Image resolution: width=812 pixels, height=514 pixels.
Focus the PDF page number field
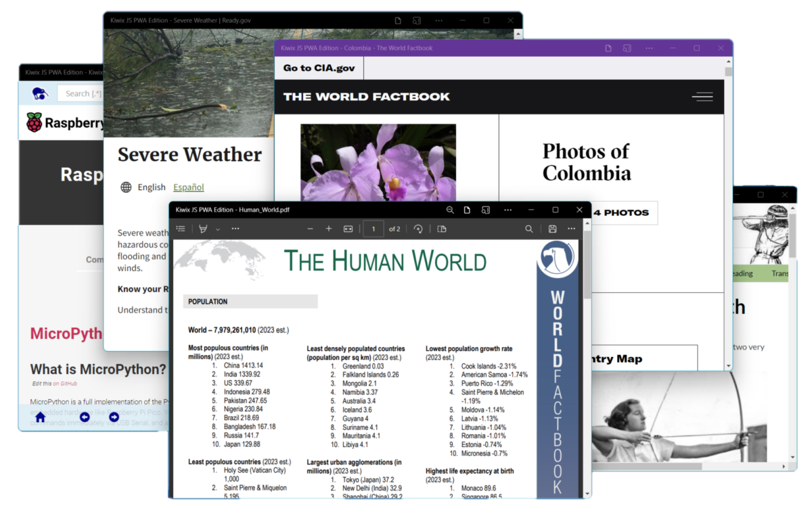(x=374, y=229)
